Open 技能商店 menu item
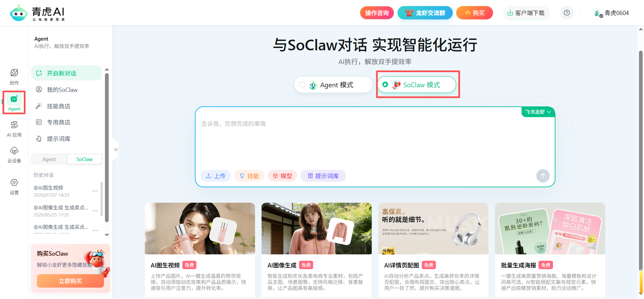 click(66, 106)
